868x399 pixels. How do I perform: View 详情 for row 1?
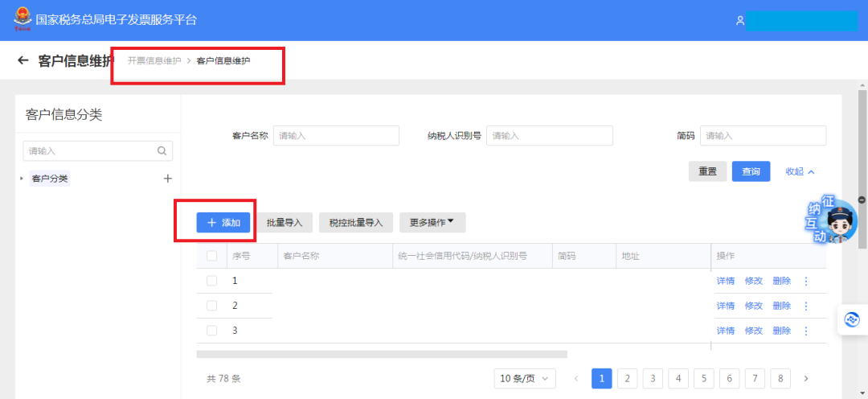tap(726, 281)
